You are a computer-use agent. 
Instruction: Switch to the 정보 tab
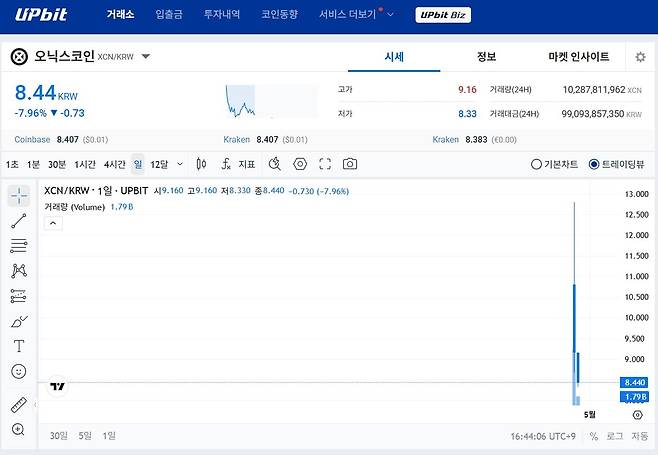pyautogui.click(x=486, y=57)
